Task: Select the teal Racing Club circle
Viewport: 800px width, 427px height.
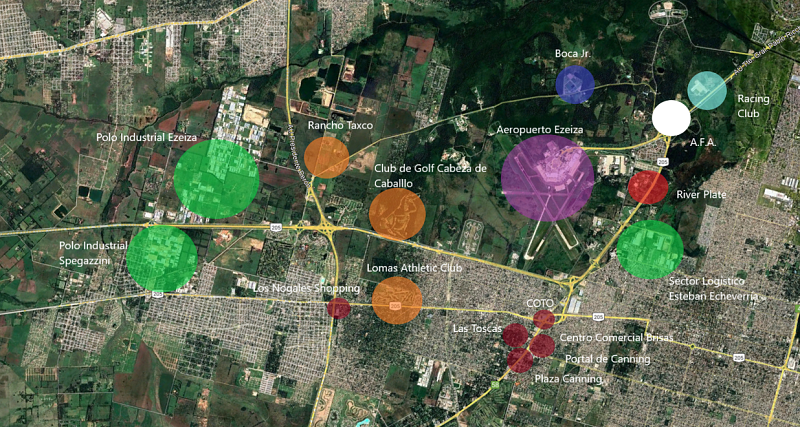Action: 707,90
